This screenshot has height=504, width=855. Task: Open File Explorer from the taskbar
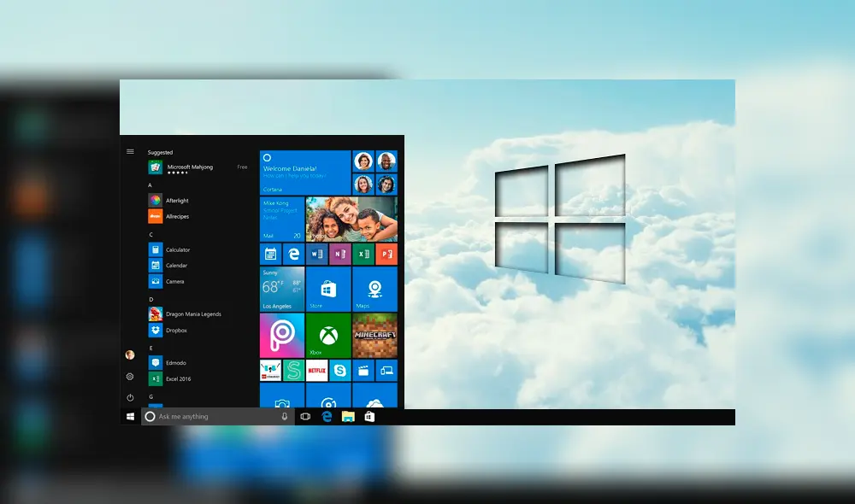pyautogui.click(x=347, y=417)
